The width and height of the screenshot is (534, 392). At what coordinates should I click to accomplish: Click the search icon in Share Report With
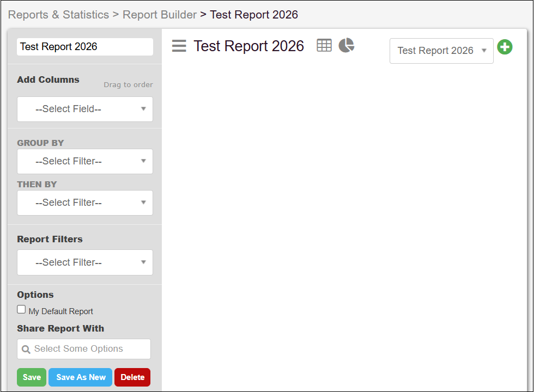pos(26,349)
